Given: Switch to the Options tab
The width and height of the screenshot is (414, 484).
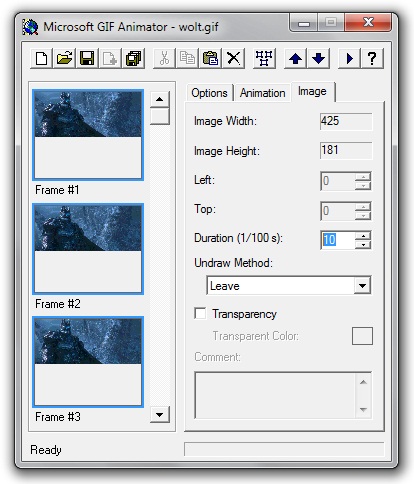Looking at the screenshot, I should tap(209, 93).
